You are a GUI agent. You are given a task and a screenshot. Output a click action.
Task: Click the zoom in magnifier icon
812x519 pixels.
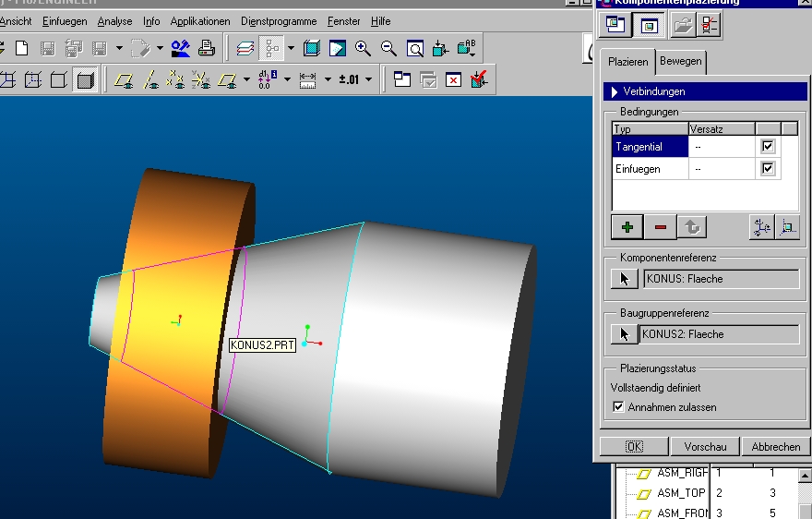[363, 49]
